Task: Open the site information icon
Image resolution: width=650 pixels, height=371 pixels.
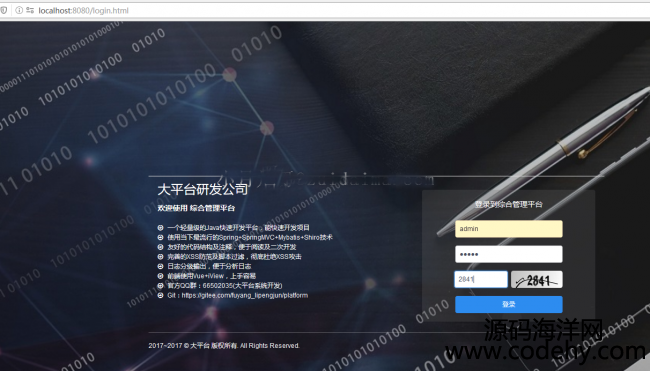Action: pyautogui.click(x=19, y=10)
